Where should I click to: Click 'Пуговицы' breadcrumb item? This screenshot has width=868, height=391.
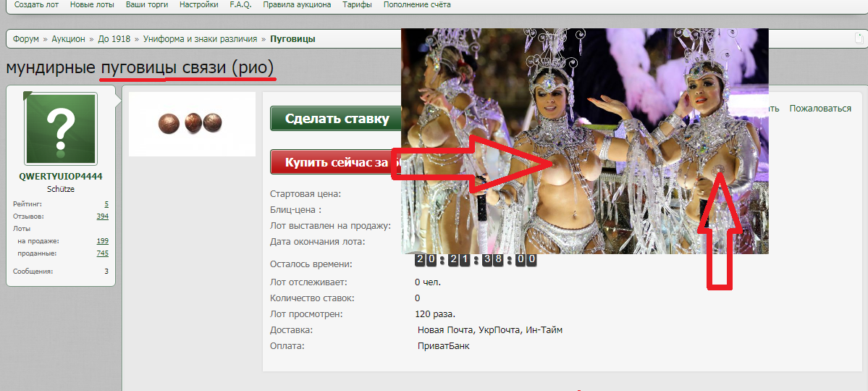(293, 39)
